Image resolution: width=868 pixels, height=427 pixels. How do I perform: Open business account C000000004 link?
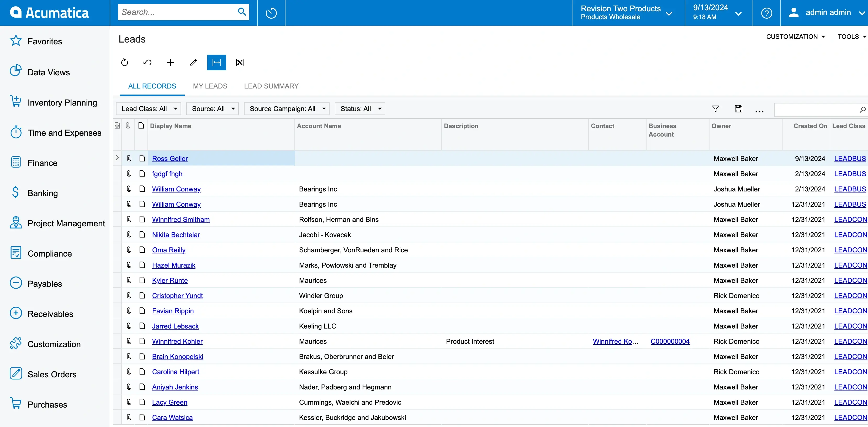point(670,341)
